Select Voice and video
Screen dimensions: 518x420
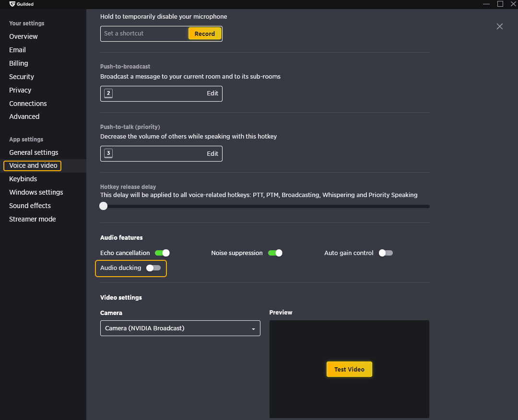point(33,165)
